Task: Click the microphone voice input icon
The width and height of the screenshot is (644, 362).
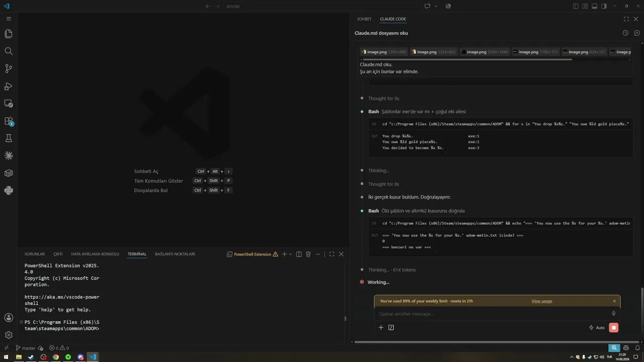Action: pyautogui.click(x=613, y=313)
